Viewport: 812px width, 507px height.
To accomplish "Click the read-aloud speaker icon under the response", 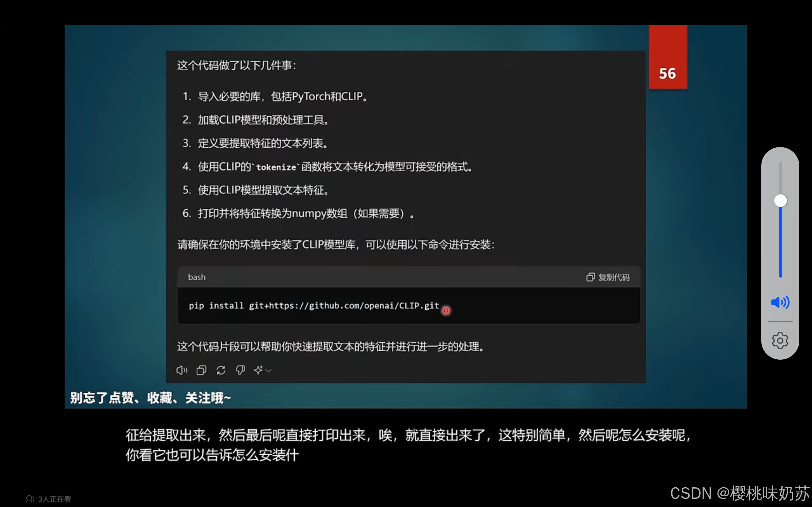I will [181, 370].
